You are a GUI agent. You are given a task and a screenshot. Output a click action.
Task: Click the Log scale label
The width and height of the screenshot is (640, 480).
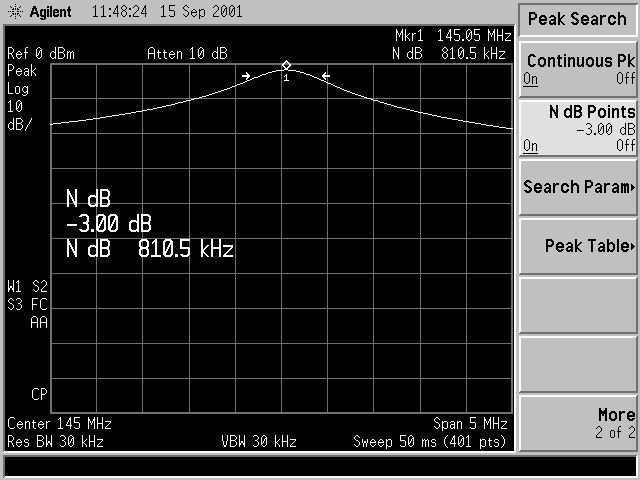[x=18, y=89]
